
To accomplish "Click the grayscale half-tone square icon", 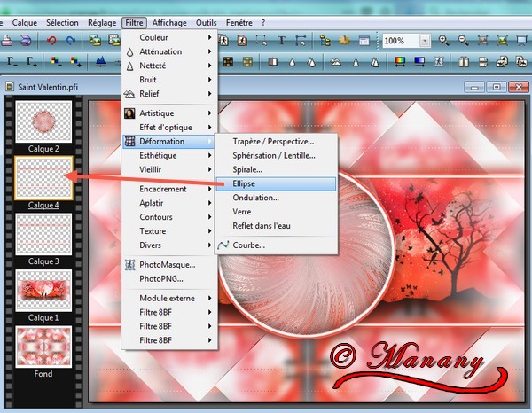I will point(273,62).
